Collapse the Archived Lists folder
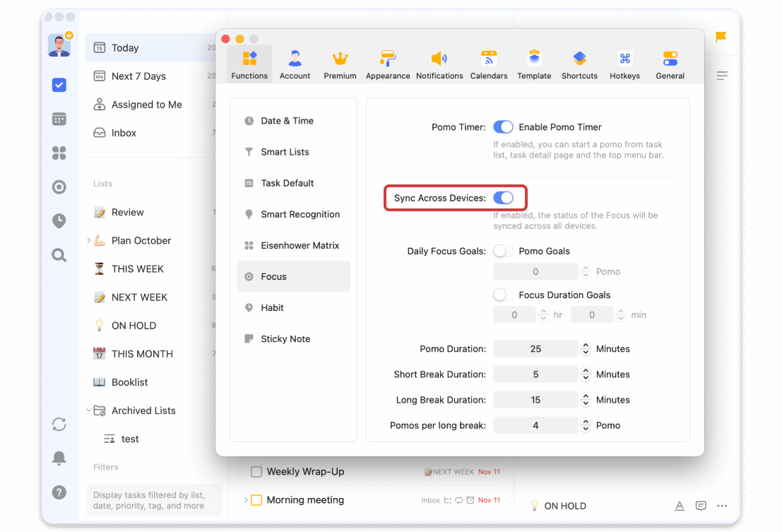The width and height of the screenshot is (782, 532). click(88, 410)
